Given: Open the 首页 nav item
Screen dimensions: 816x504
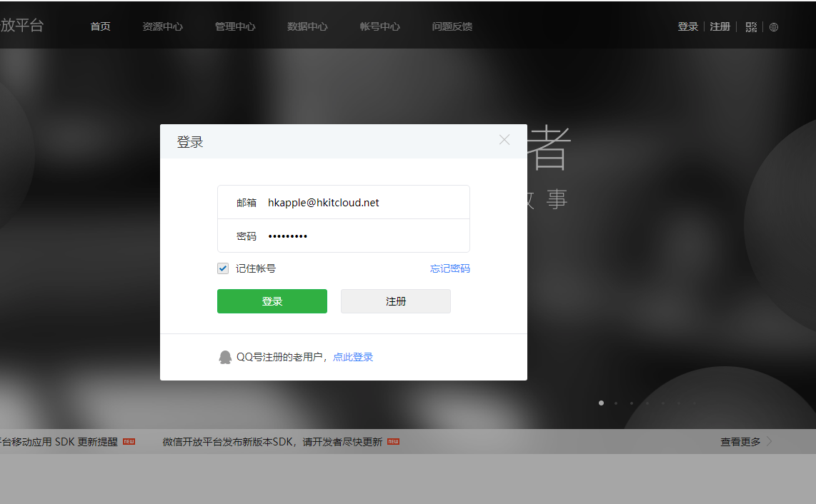Looking at the screenshot, I should click(x=101, y=26).
